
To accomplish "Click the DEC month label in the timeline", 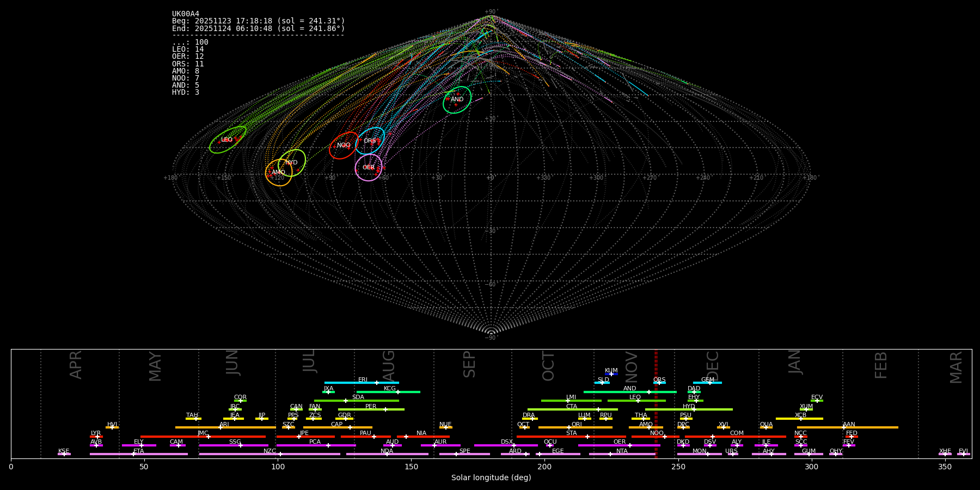I will coord(712,366).
